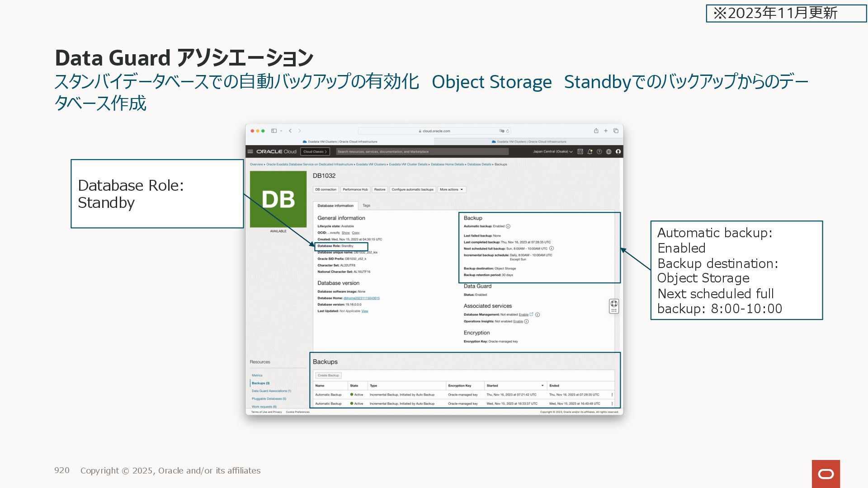Open the user profile avatar icon
Screen dimensions: 868x488
[618, 152]
